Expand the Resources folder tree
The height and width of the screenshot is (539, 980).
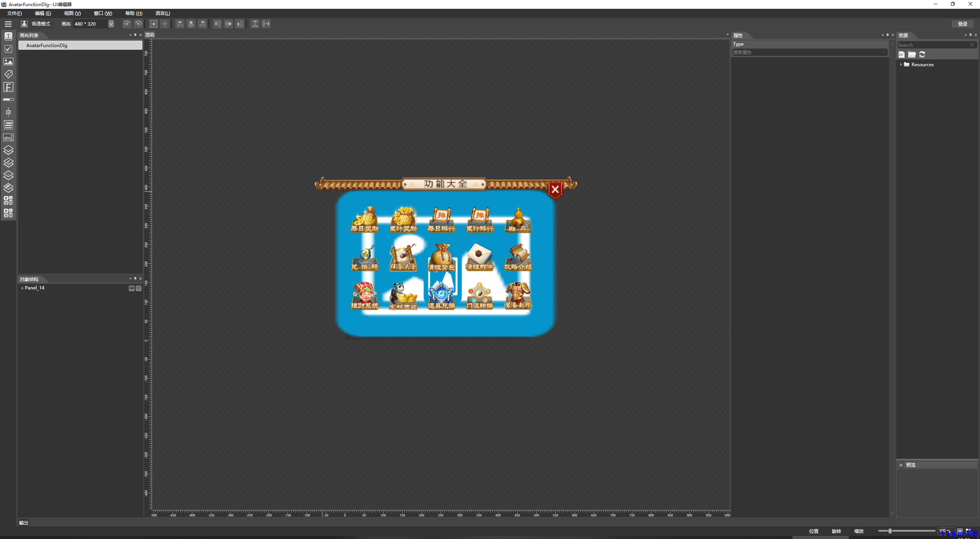(x=901, y=65)
